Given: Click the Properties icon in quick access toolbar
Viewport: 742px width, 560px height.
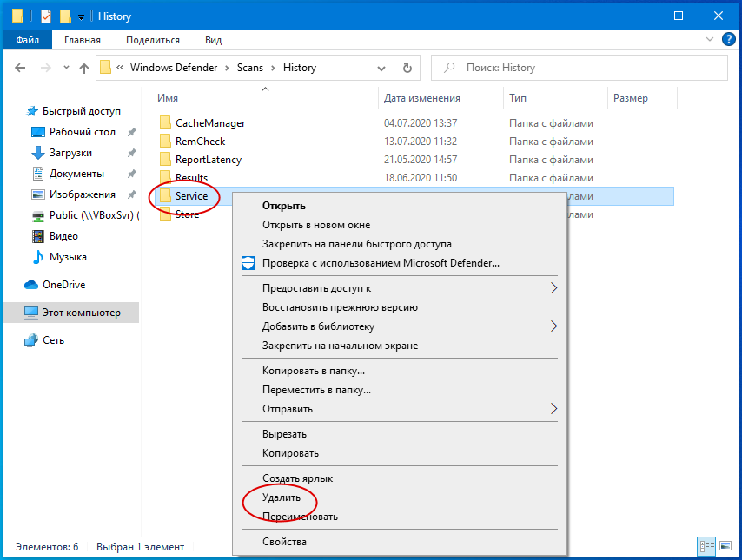Looking at the screenshot, I should [x=46, y=16].
